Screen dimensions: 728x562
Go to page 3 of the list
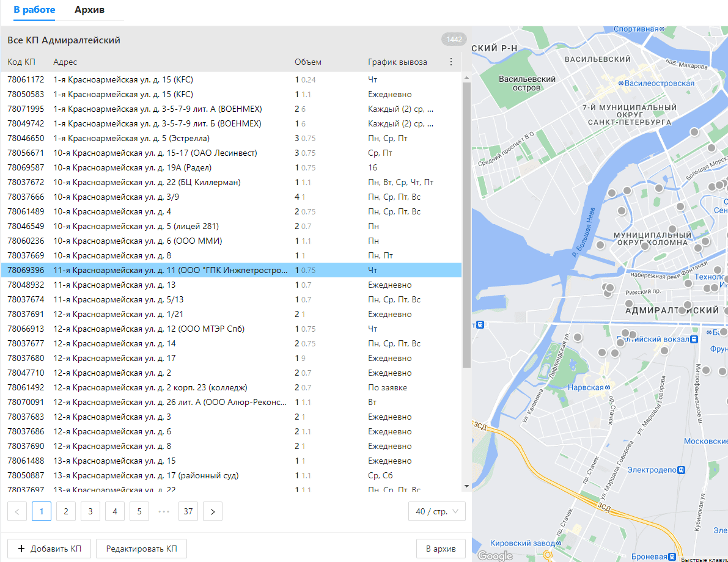pyautogui.click(x=90, y=511)
